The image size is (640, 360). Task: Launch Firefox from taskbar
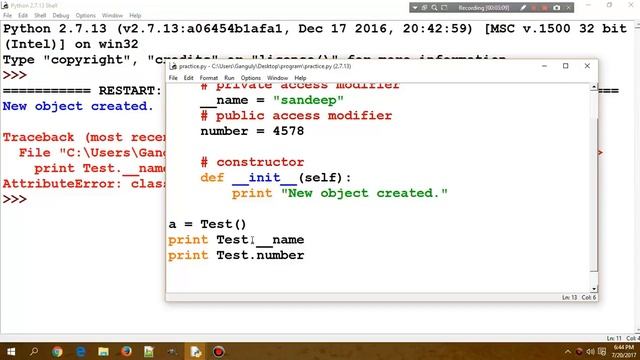pos(126,351)
